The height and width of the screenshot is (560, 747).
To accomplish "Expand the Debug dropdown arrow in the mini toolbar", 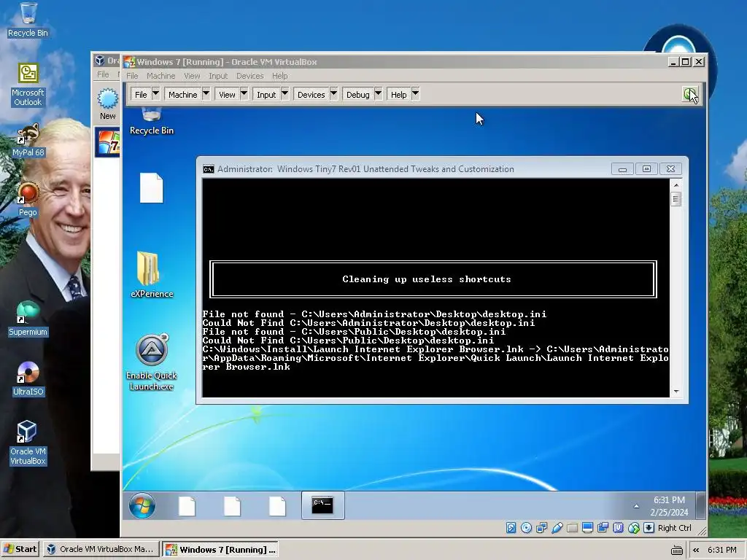I will pyautogui.click(x=379, y=94).
